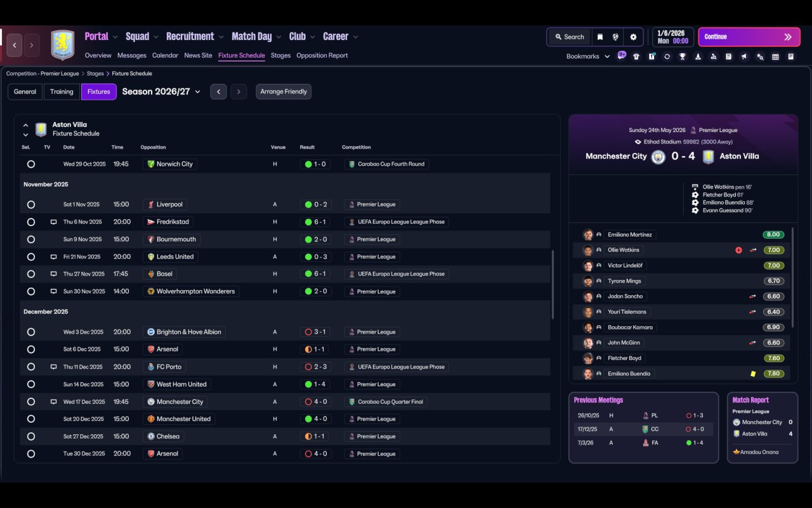
Task: Select the Manchester United fixture radio button
Action: coord(31,419)
